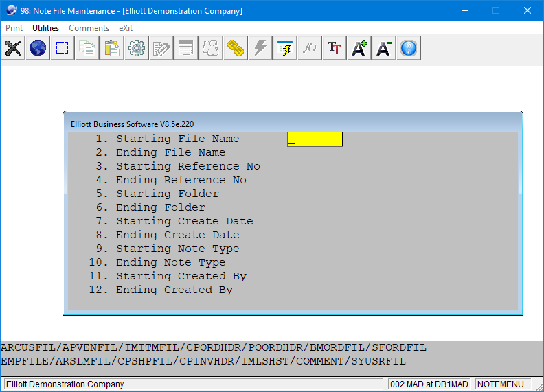This screenshot has height=392, width=544.
Task: Click the Starting File Name label
Action: [178, 139]
